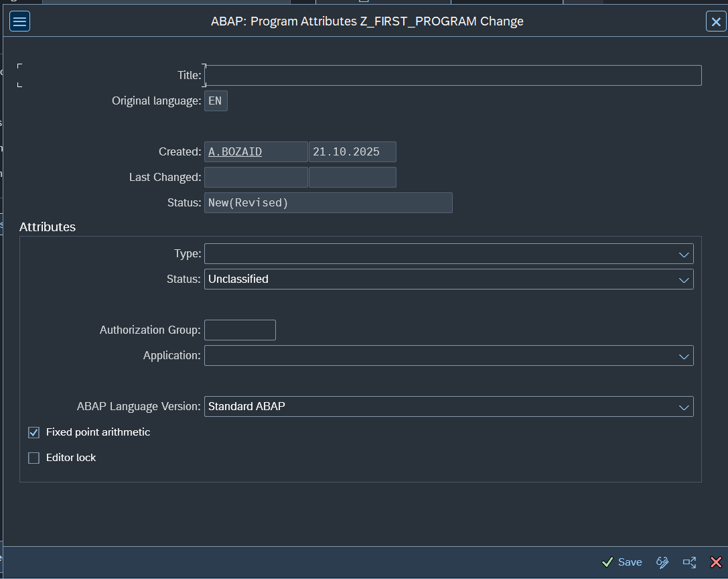Open the hamburger menu in title bar
The image size is (728, 579).
pos(19,21)
